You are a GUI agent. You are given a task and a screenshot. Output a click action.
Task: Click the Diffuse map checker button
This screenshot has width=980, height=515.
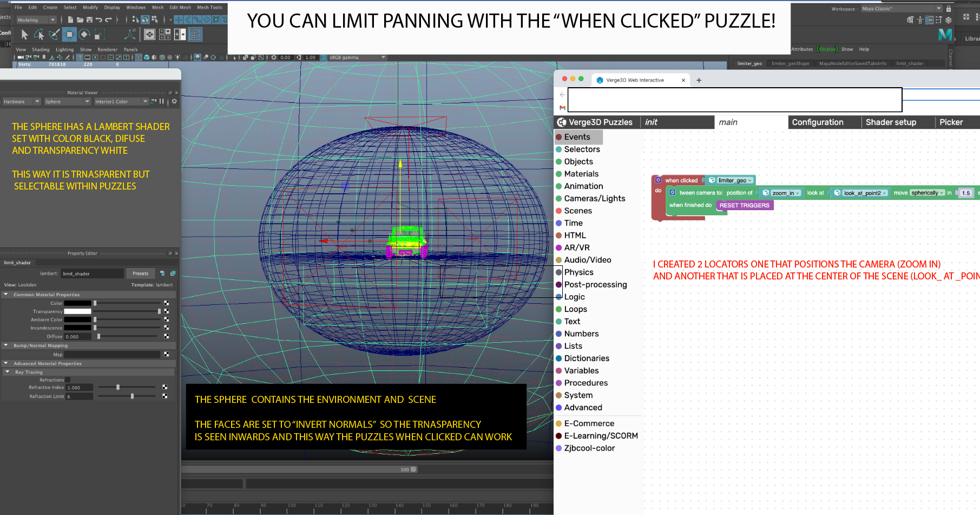click(x=166, y=336)
